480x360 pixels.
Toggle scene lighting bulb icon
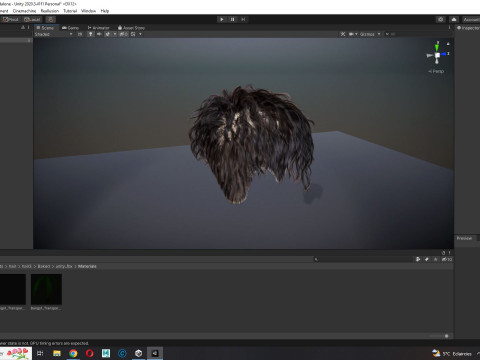point(91,34)
